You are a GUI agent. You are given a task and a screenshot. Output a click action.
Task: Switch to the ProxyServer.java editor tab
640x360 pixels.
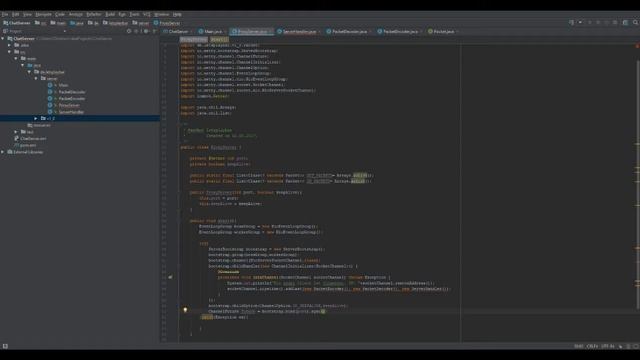pyautogui.click(x=252, y=31)
